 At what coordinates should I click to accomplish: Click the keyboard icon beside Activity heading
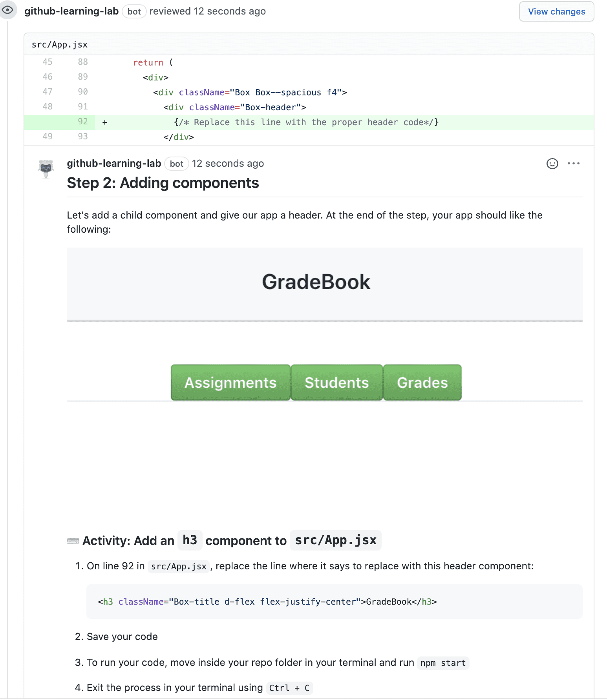[x=73, y=541]
